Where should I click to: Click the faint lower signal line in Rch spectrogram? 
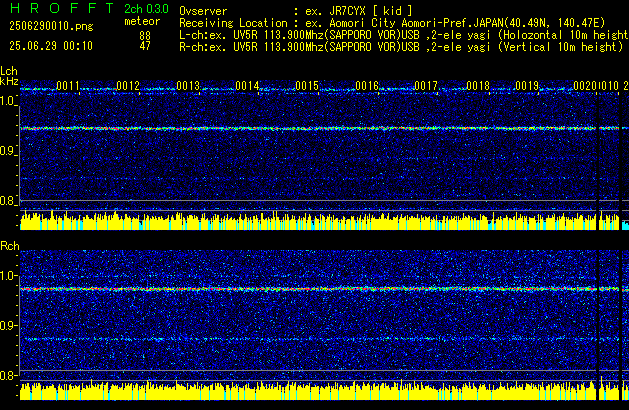[308, 339]
